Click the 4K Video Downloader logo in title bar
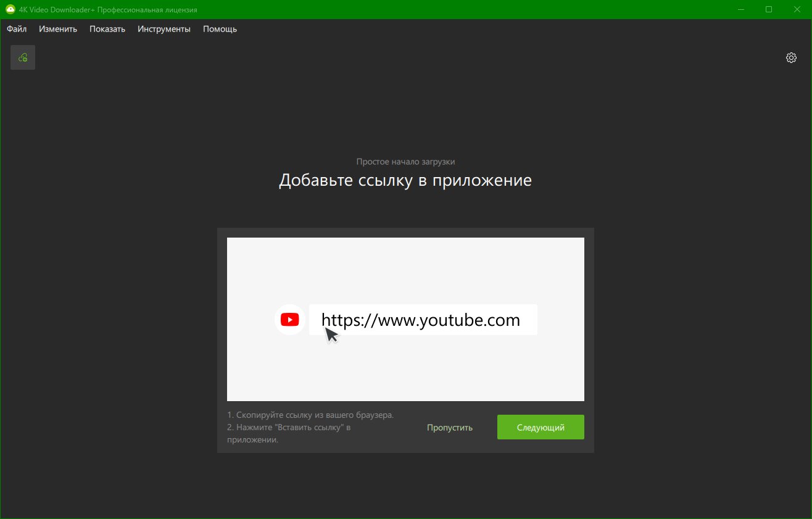The height and width of the screenshot is (519, 812). point(10,9)
